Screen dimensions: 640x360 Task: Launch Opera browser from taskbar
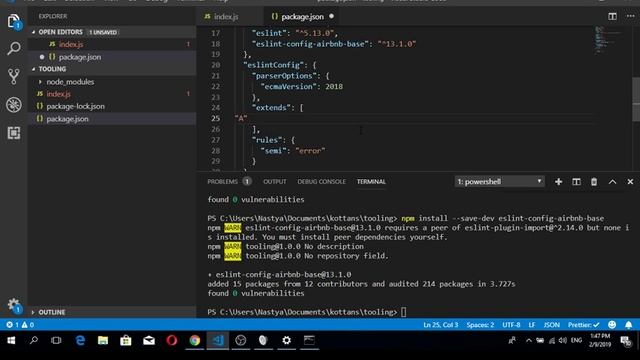click(172, 340)
